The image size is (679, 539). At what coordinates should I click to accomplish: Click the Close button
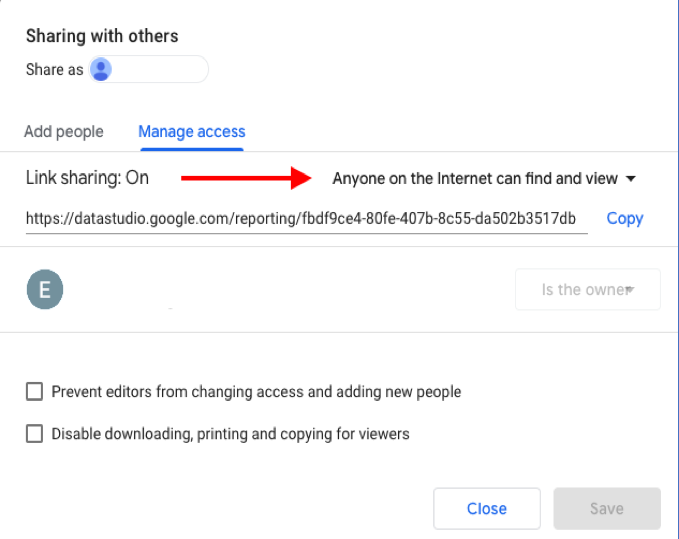pos(487,509)
